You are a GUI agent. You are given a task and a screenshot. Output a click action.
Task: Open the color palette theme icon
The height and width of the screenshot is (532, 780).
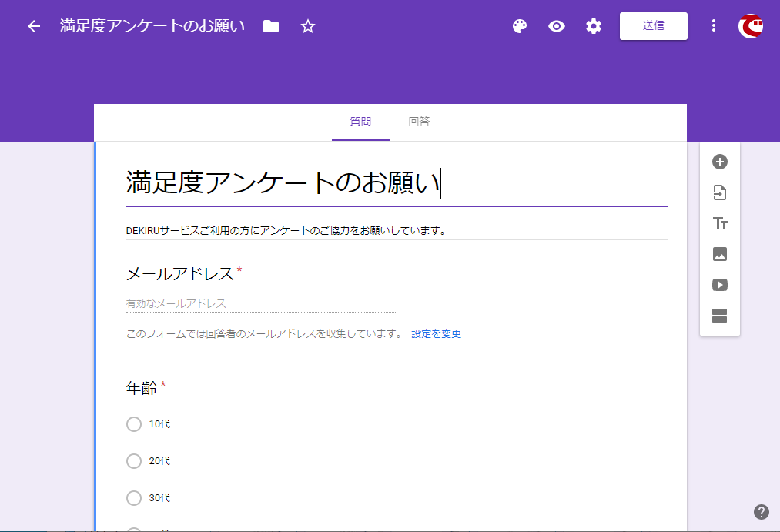[x=520, y=26]
